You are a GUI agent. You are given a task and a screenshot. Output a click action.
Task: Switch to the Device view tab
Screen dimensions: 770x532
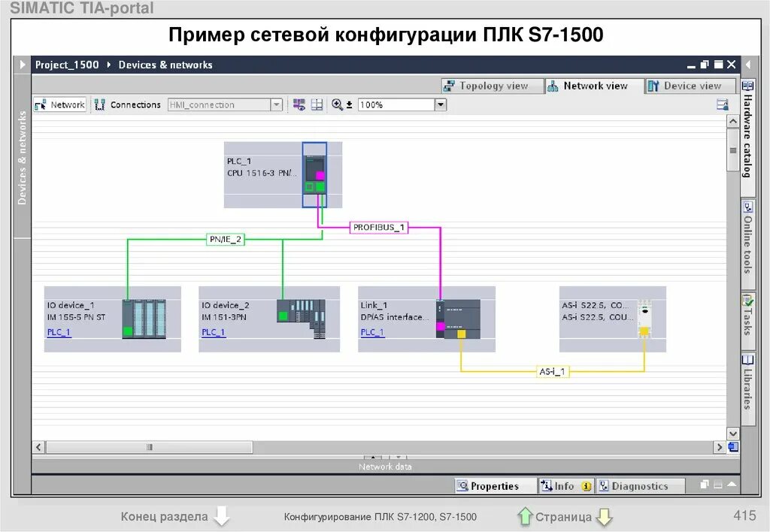tap(690, 86)
